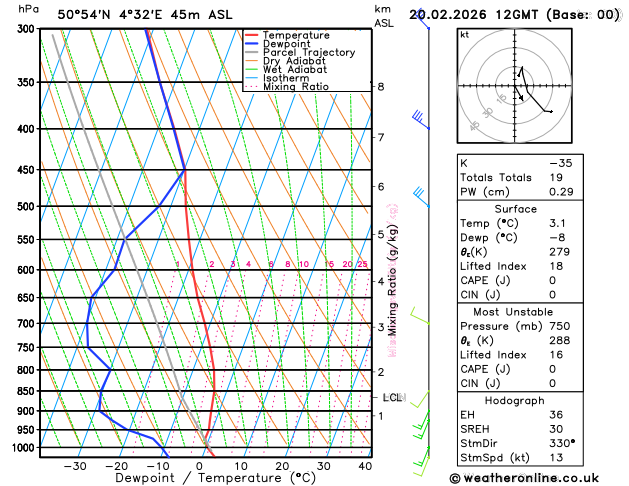Click the Most Unstable theta-e value '288'
Image resolution: width=629 pixels, height=486 pixels.
pyautogui.click(x=560, y=340)
